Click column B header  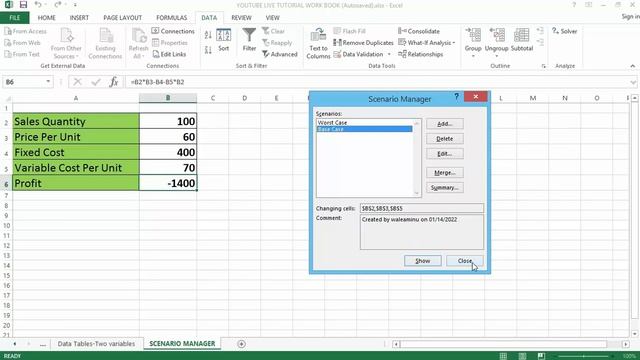(x=168, y=98)
